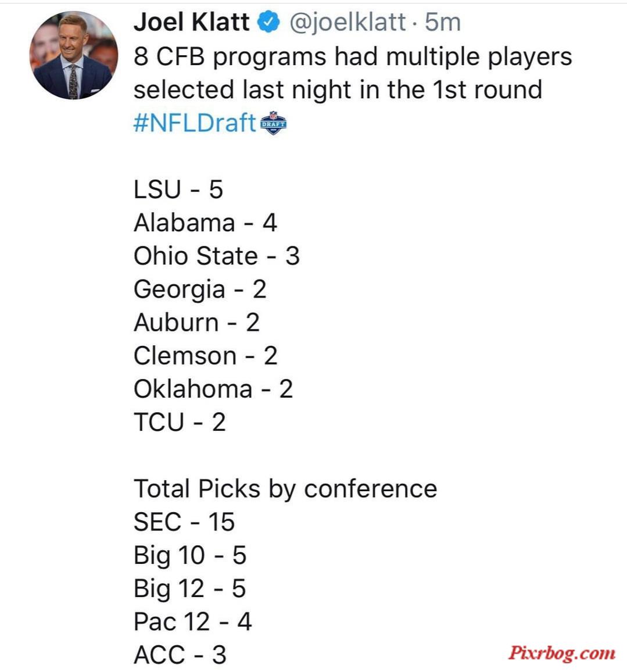
Task: Click the 5m timestamp
Action: point(442,22)
